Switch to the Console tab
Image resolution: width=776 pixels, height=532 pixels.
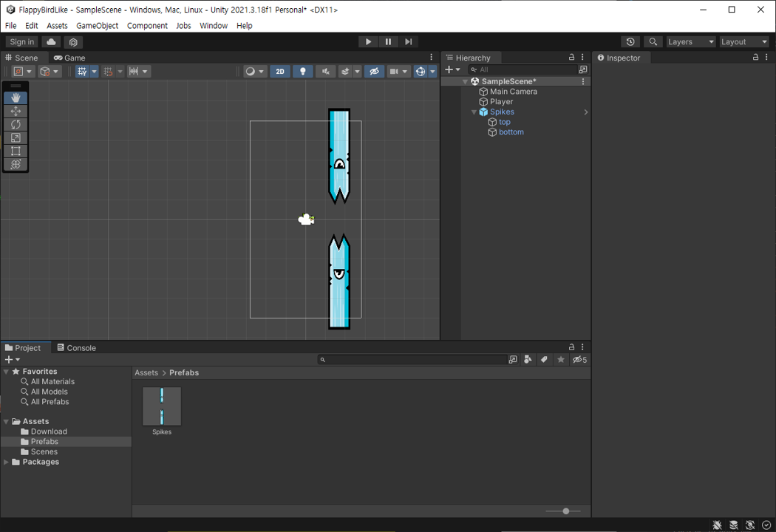pos(77,348)
